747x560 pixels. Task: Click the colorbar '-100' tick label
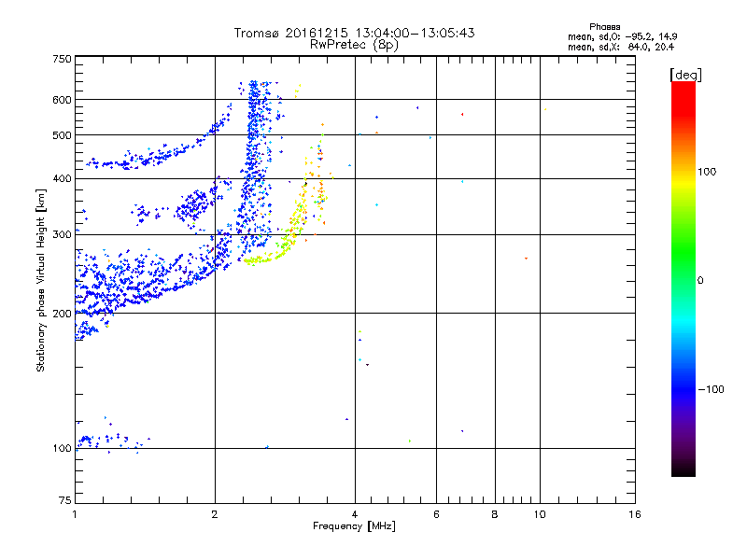[711, 389]
